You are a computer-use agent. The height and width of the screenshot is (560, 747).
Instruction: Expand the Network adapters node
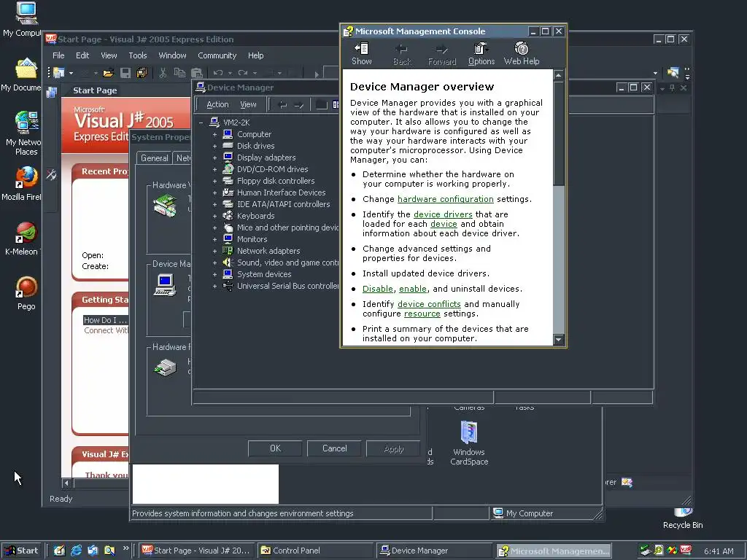214,251
